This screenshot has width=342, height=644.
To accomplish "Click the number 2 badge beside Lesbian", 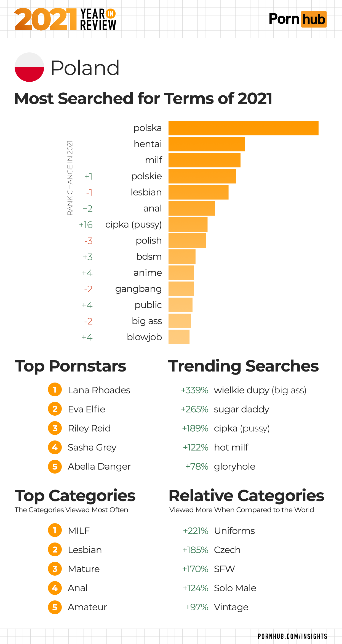I will click(55, 550).
